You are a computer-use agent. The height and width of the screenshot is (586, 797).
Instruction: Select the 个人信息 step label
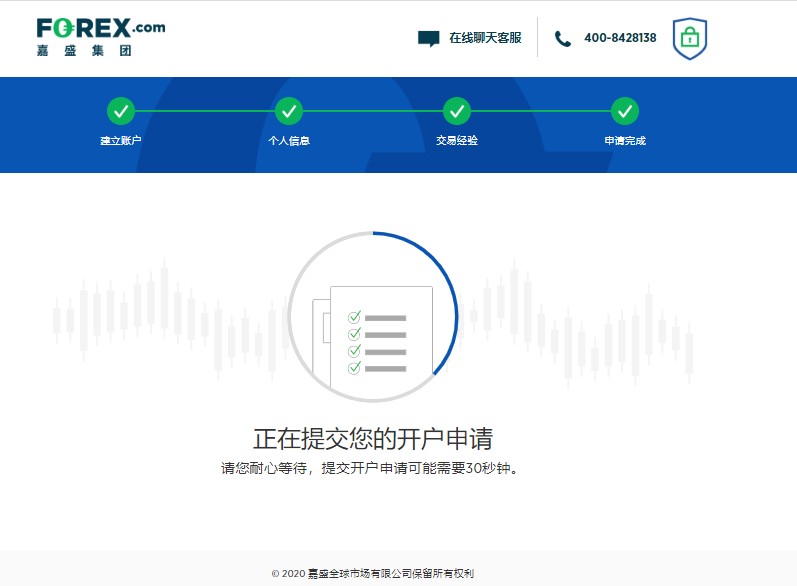[288, 141]
